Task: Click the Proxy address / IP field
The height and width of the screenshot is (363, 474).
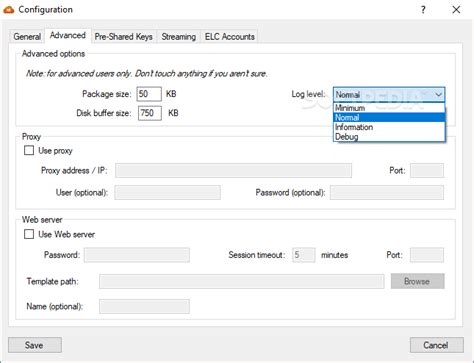Action: [233, 170]
